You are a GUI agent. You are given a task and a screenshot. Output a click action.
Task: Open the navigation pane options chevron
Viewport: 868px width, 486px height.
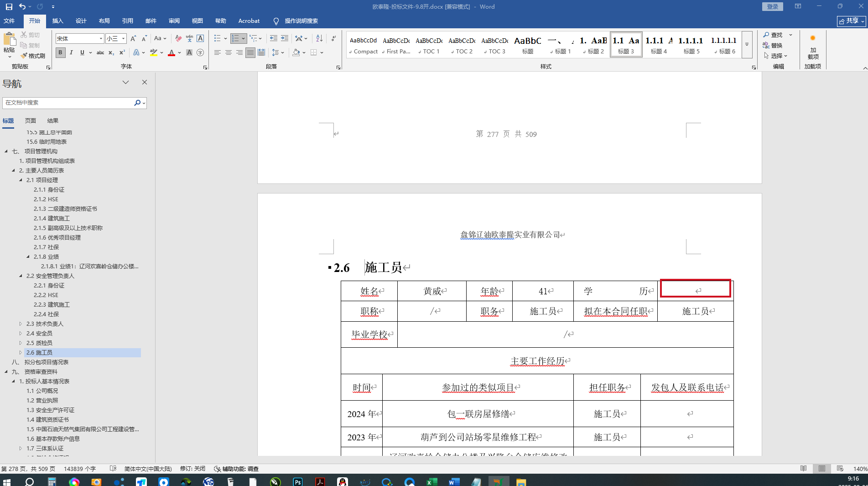(x=125, y=82)
